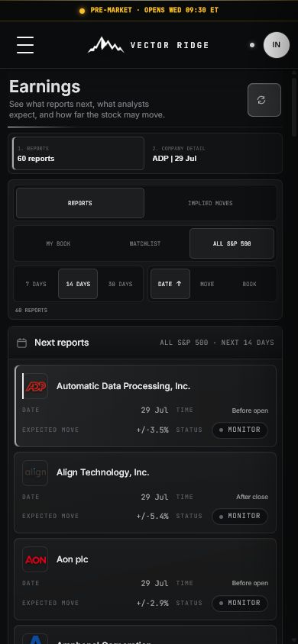Image resolution: width=298 pixels, height=644 pixels.
Task: Click the +/-2.9% expected move value
Action: click(153, 604)
